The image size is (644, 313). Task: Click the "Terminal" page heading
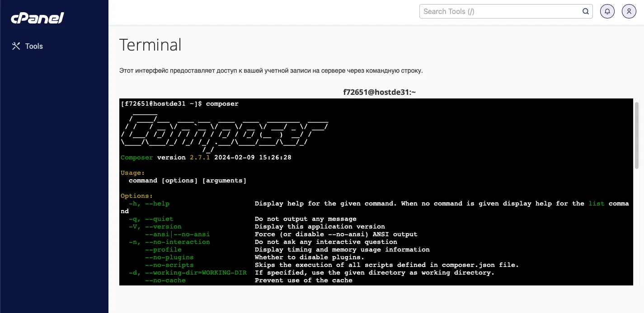click(x=150, y=45)
